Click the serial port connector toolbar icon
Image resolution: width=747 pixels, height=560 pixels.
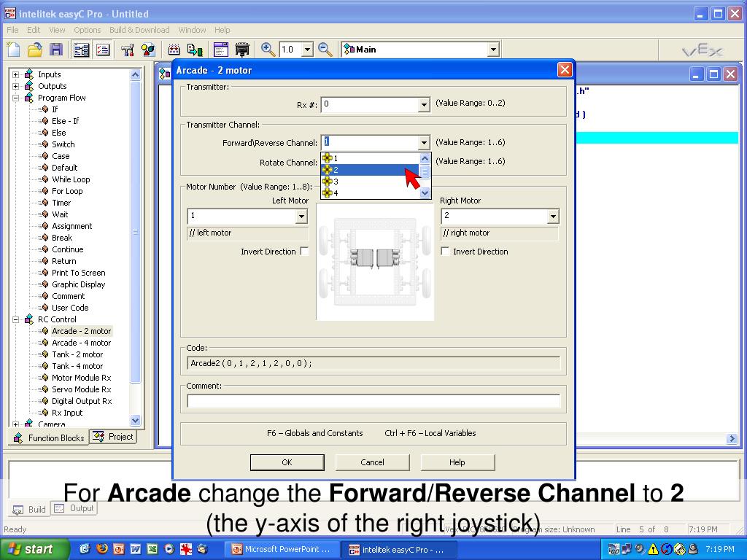242,50
